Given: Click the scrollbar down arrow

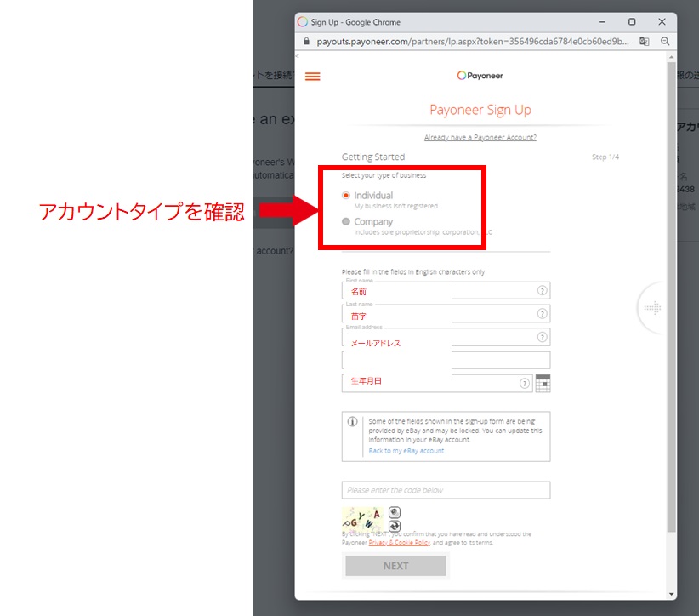Looking at the screenshot, I should click(671, 594).
